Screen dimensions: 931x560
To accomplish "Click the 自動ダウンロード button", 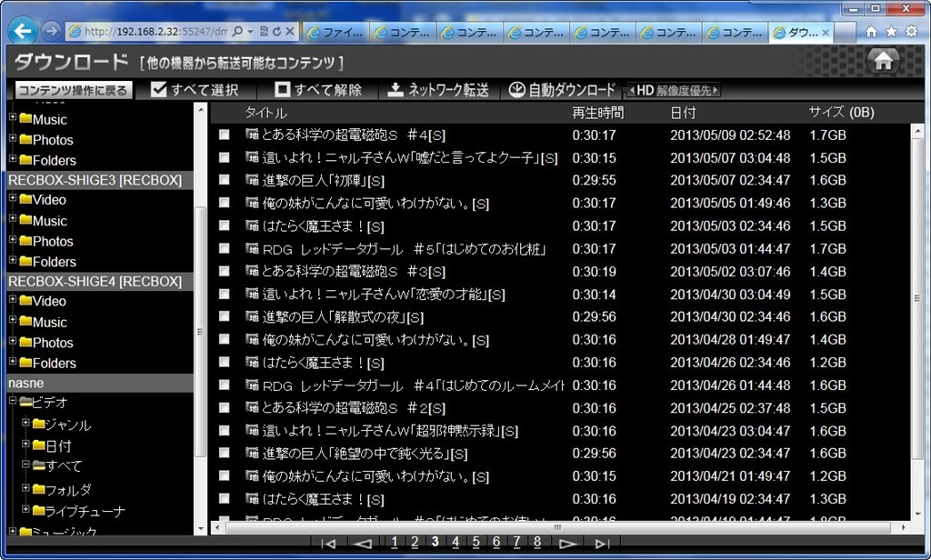I will tap(563, 90).
